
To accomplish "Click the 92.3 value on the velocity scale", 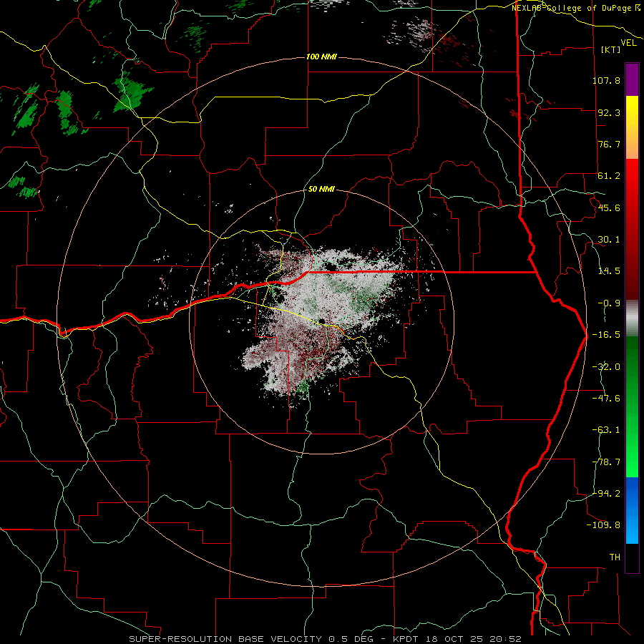I will pos(609,112).
